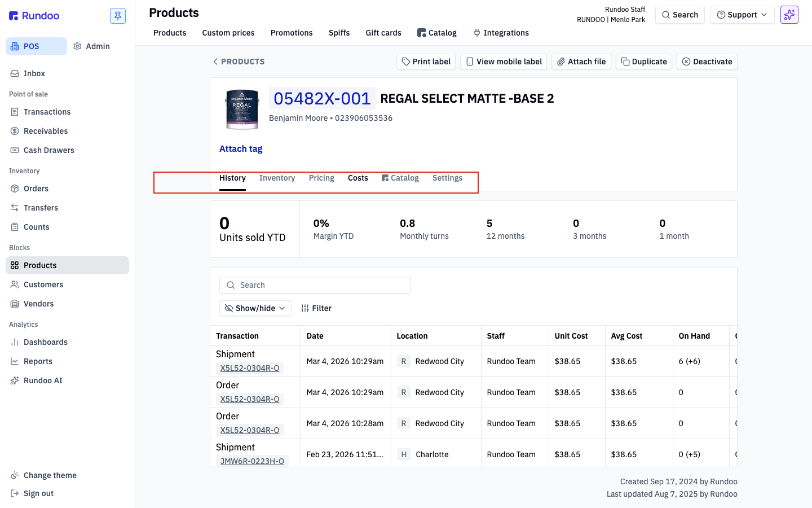Open Dashboards under Analytics

pyautogui.click(x=67, y=342)
